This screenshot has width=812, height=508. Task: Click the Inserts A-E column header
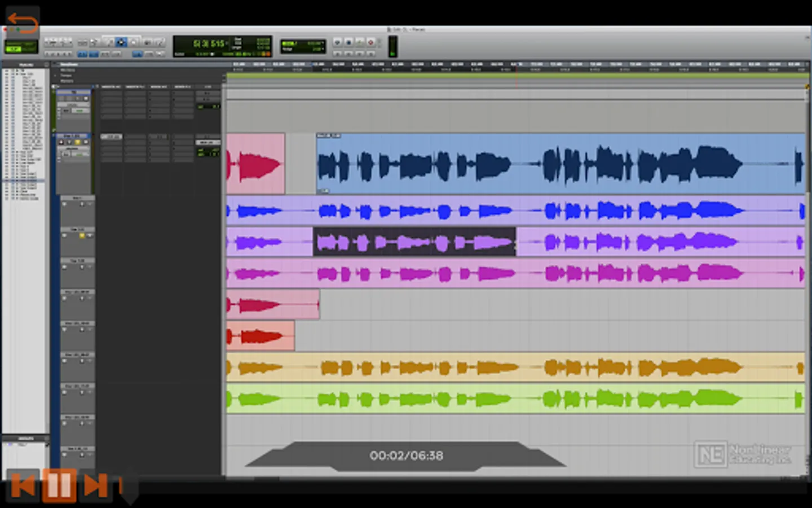coord(112,87)
